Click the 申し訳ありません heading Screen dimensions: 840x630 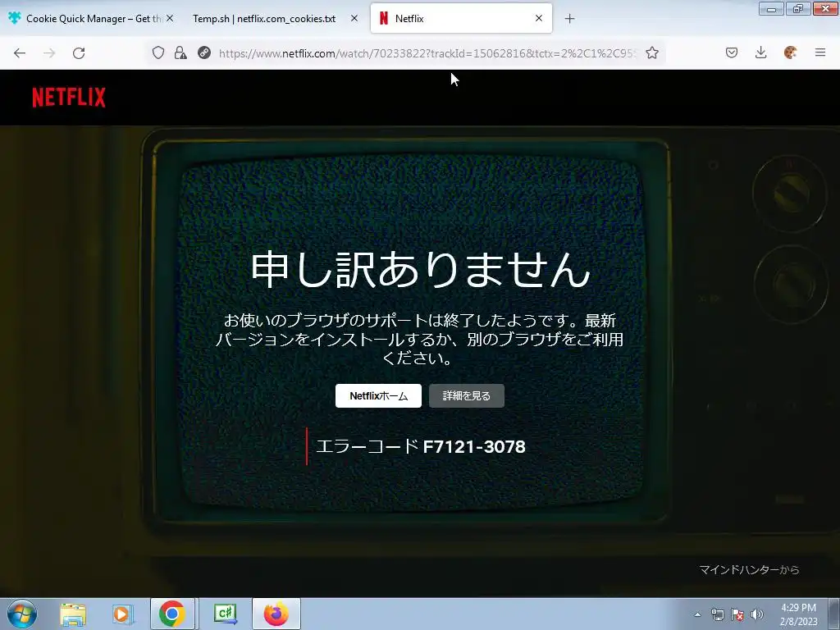coord(421,269)
